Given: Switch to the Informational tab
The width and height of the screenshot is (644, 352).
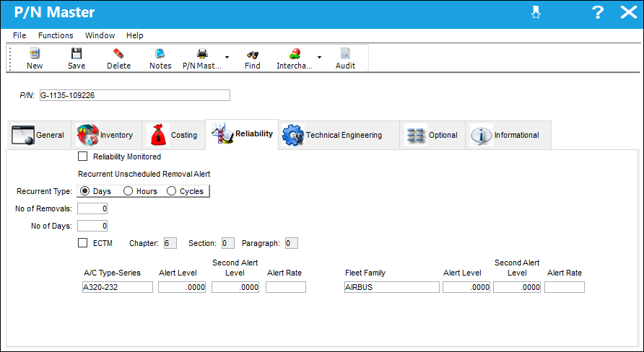Looking at the screenshot, I should tap(508, 135).
